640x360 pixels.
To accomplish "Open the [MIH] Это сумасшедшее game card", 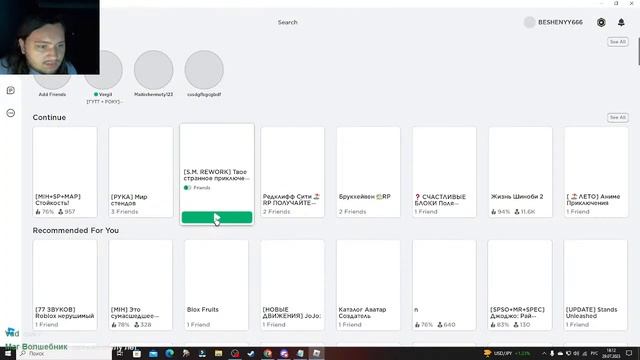I will click(141, 285).
